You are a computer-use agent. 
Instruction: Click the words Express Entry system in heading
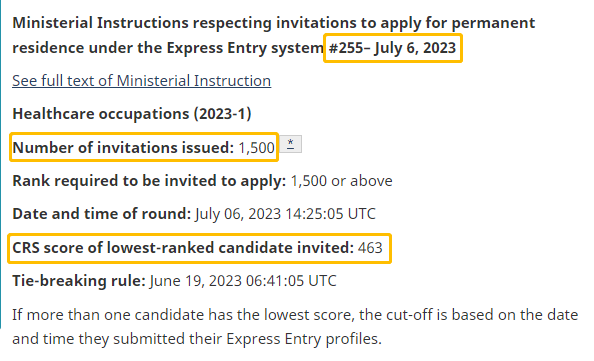click(x=245, y=48)
